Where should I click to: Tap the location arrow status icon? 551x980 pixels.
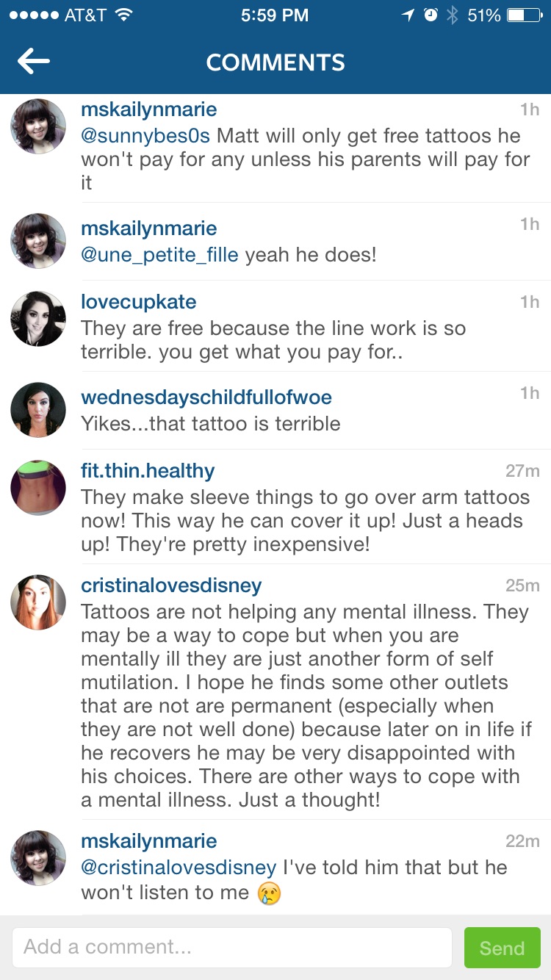point(408,15)
